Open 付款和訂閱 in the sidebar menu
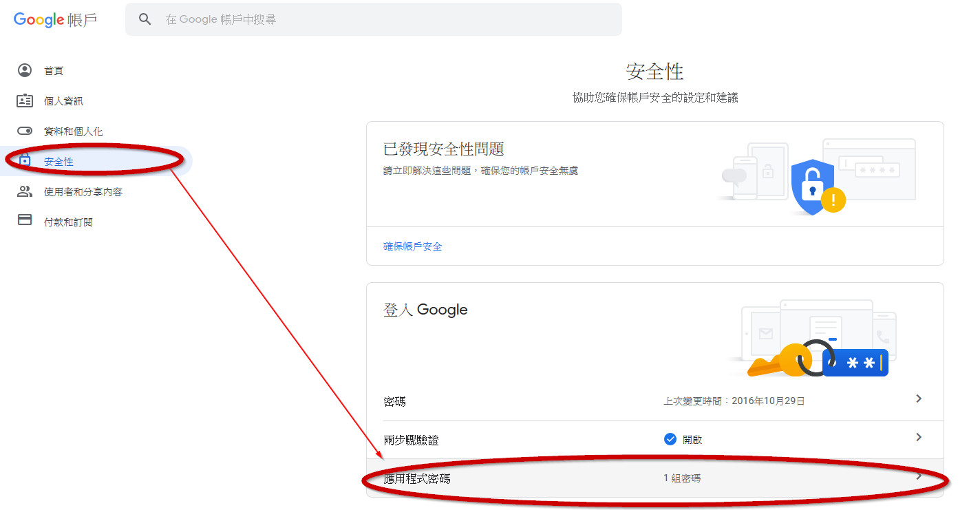Screen dimensions: 980x510 pyautogui.click(x=68, y=222)
